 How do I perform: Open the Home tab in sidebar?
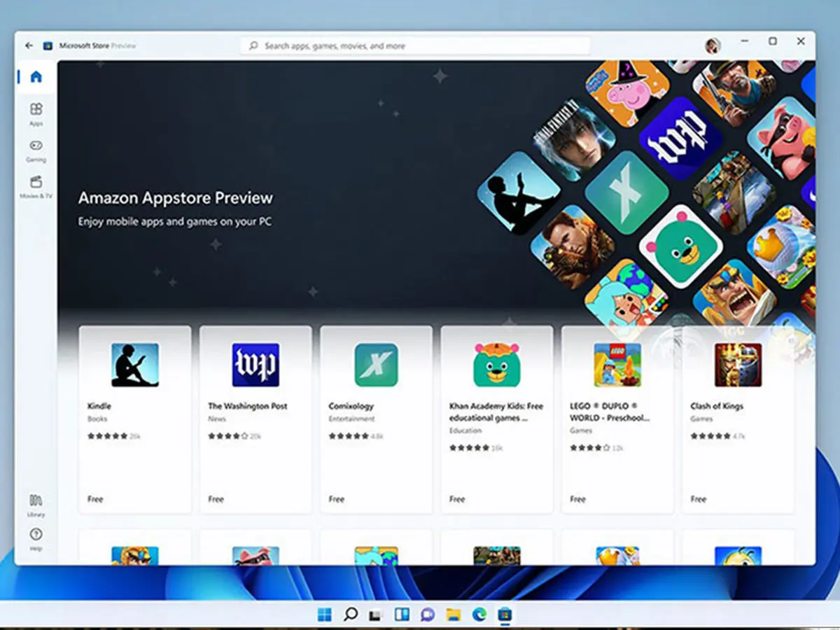tap(36, 77)
